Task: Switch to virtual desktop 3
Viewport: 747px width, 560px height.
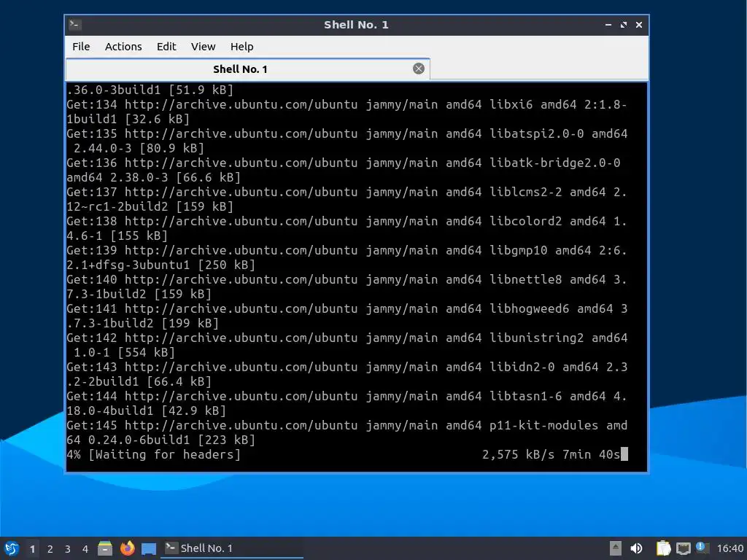Action: coord(68,549)
